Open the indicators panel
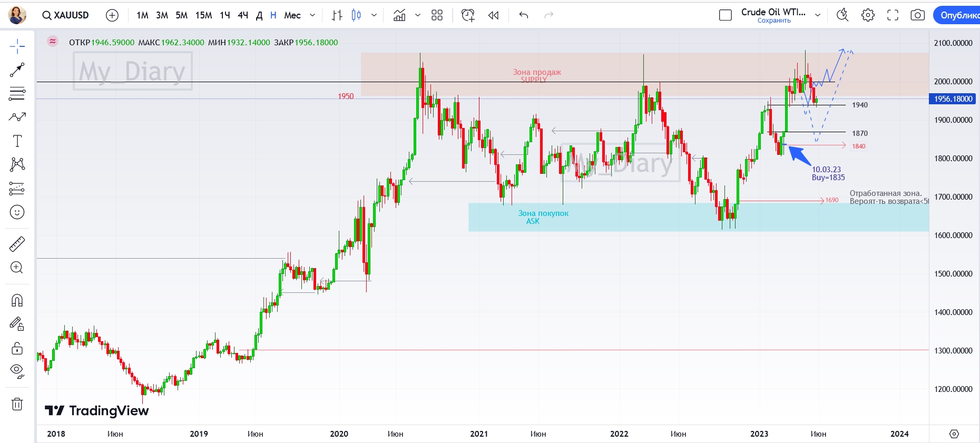This screenshot has width=980, height=443. click(400, 15)
